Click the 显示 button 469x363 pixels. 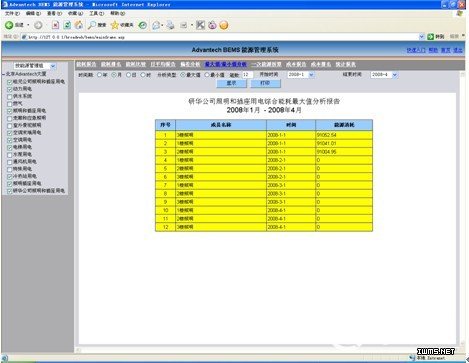[231, 83]
